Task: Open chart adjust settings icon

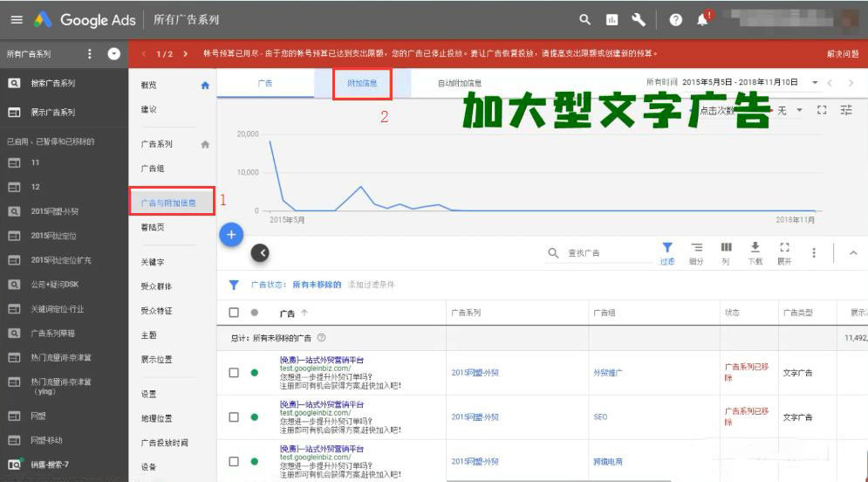Action: [846, 110]
